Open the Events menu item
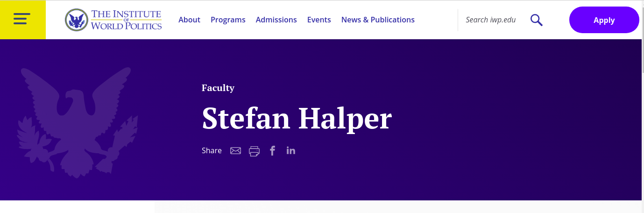The width and height of the screenshot is (644, 213). 319,20
